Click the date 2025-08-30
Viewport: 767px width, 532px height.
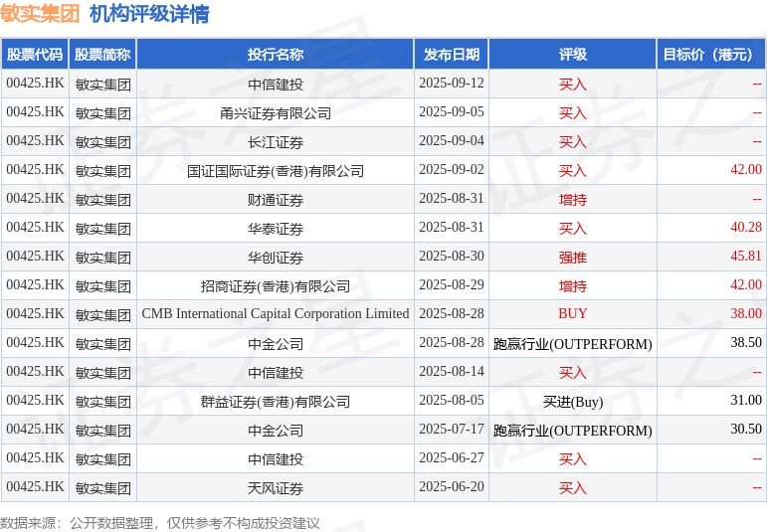[452, 256]
